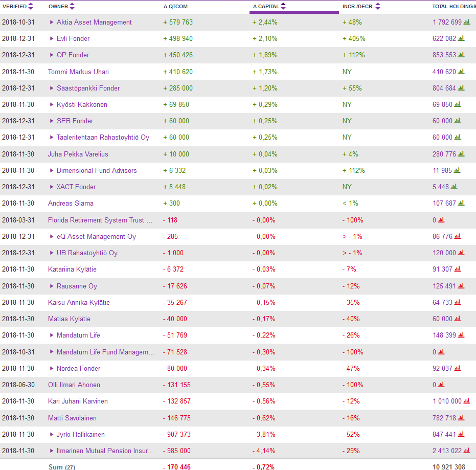Screen dimensions: 476x470
Task: Select the + 579 763 quantity cell
Action: [178, 22]
